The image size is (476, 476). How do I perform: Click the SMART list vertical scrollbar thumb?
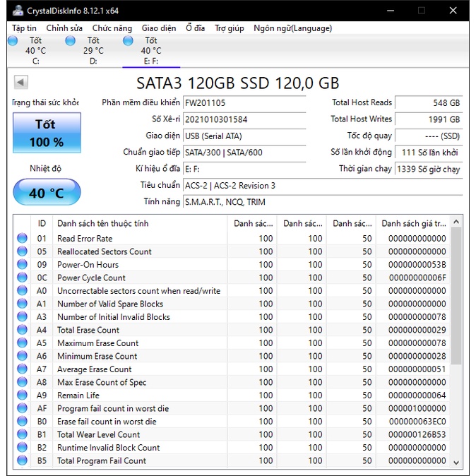[456, 296]
